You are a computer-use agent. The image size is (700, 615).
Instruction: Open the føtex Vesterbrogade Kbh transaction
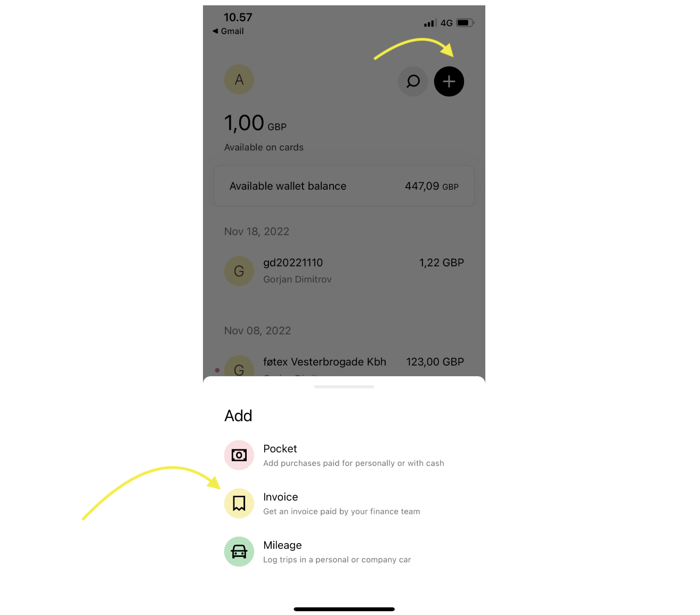click(344, 365)
